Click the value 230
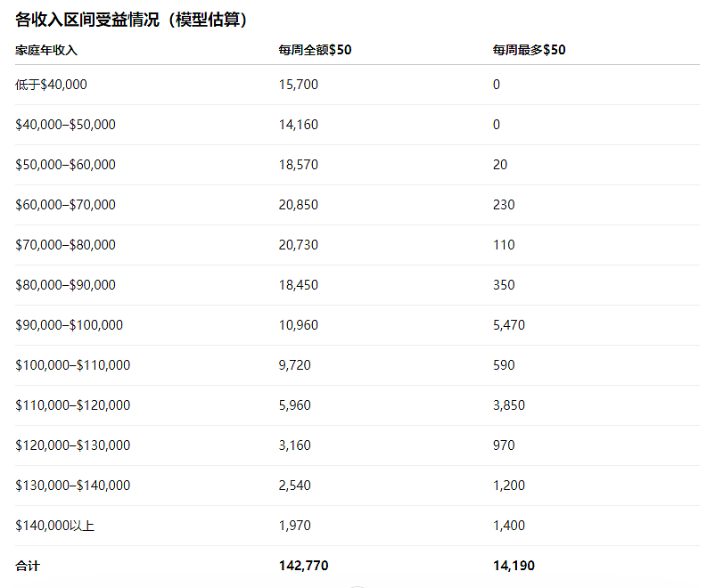 click(x=504, y=205)
